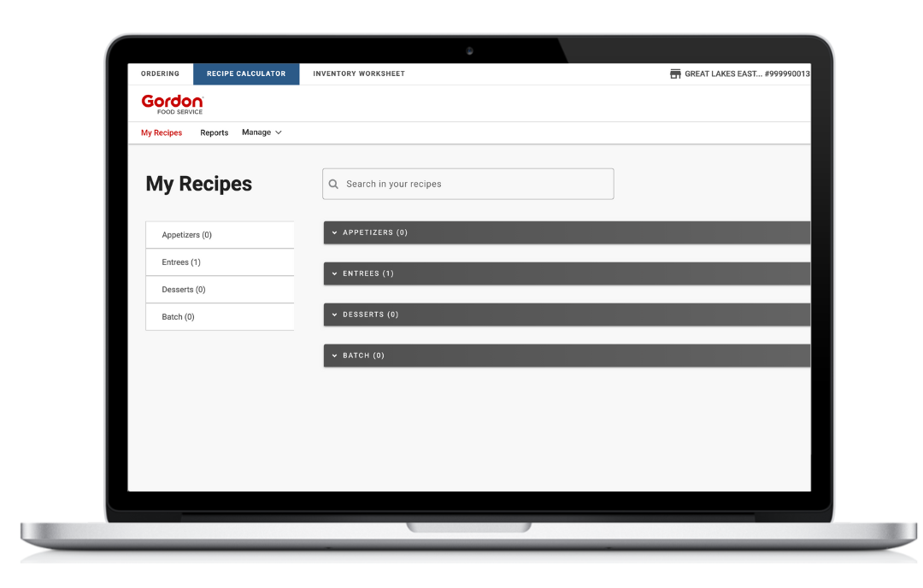Go to My Recipes navigation link
This screenshot has width=923, height=588.
pos(162,133)
